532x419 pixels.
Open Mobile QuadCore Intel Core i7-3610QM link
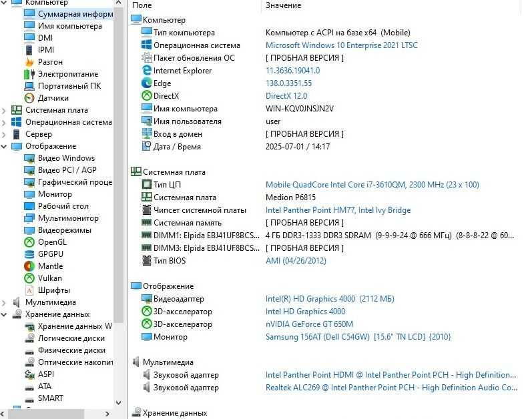(372, 185)
